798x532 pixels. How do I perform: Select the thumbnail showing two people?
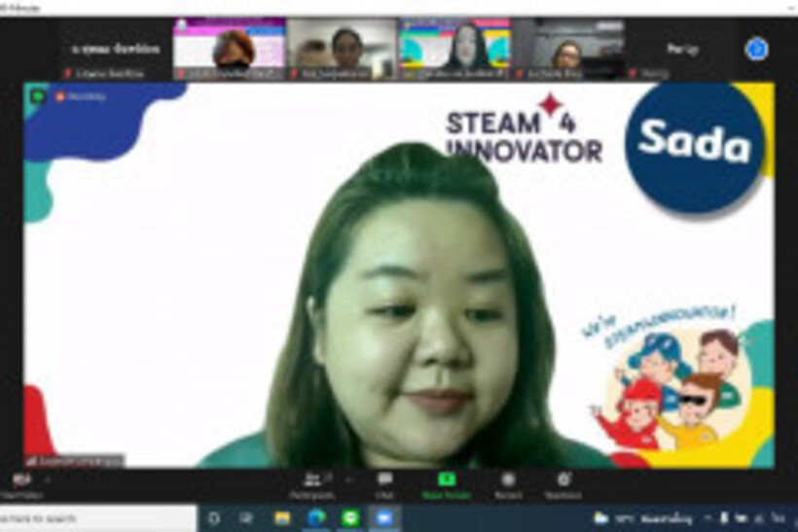tap(342, 50)
